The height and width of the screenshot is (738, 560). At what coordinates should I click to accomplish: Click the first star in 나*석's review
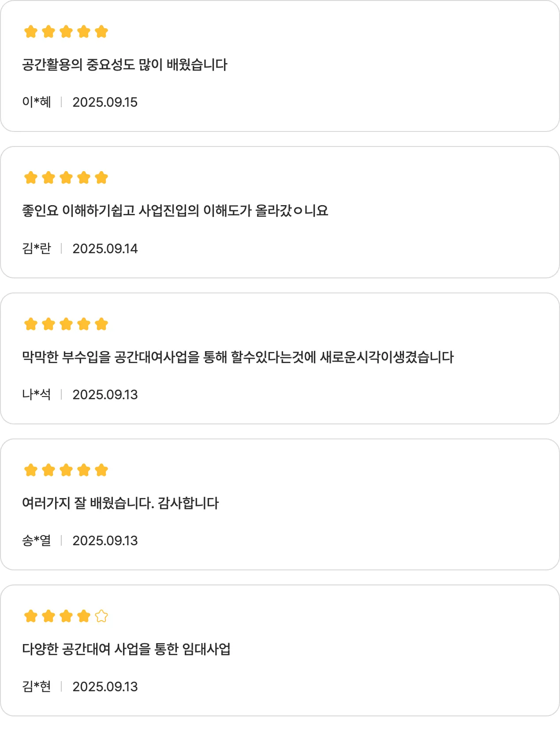click(31, 324)
